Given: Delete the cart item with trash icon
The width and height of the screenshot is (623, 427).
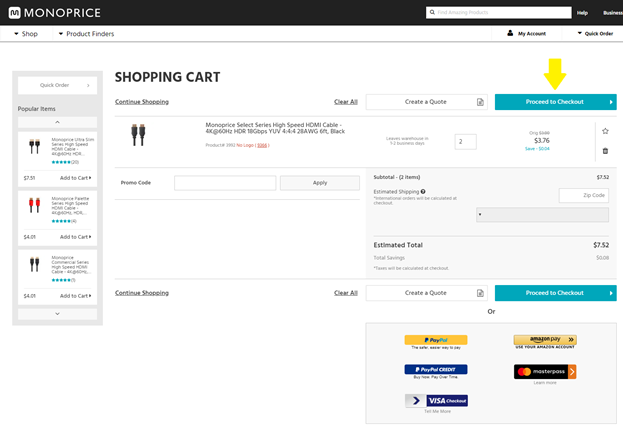Looking at the screenshot, I should (605, 151).
